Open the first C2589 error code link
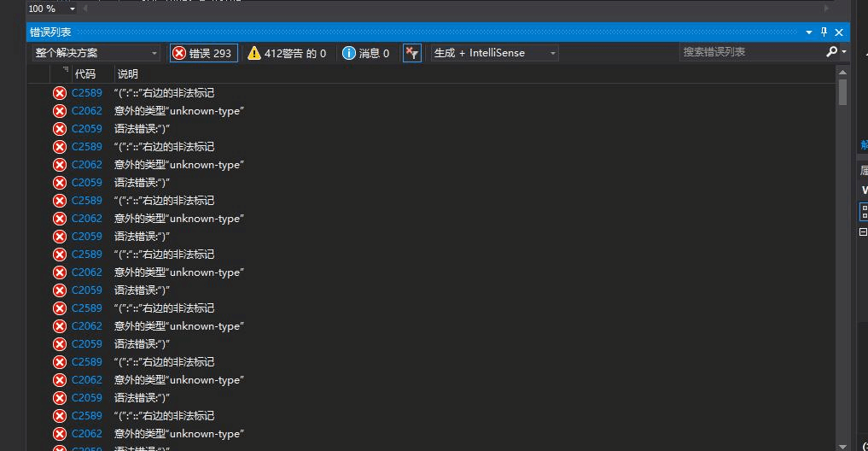Image resolution: width=868 pixels, height=451 pixels. (x=86, y=93)
